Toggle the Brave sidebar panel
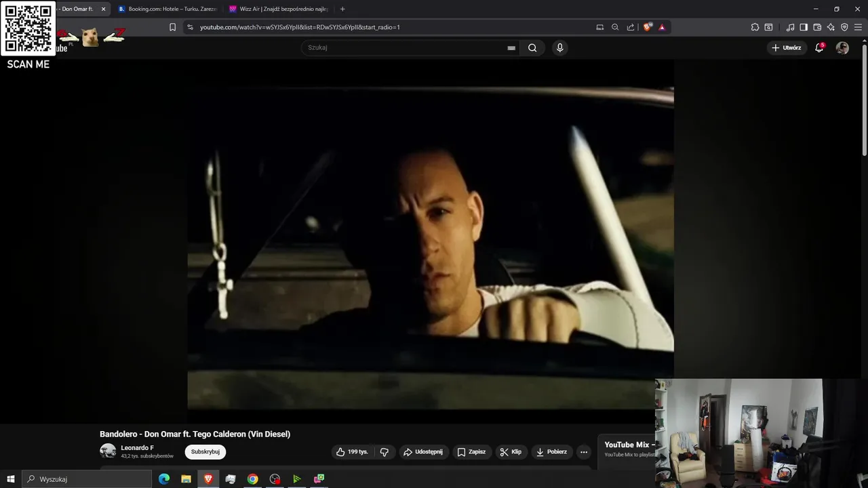Image resolution: width=868 pixels, height=488 pixels. pyautogui.click(x=804, y=27)
